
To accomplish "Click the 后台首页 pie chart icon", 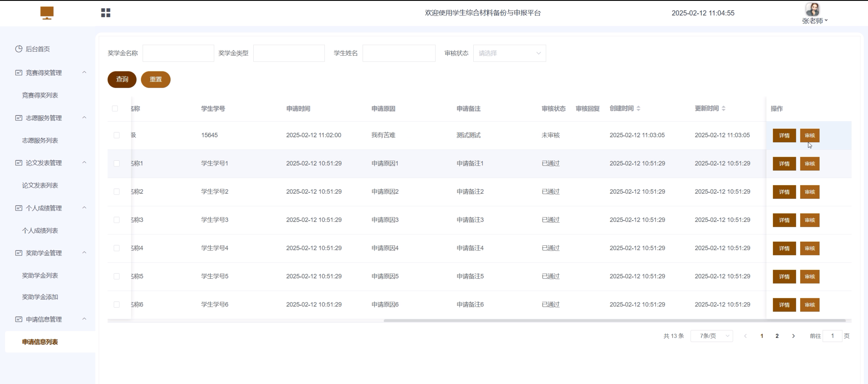I will pyautogui.click(x=19, y=49).
